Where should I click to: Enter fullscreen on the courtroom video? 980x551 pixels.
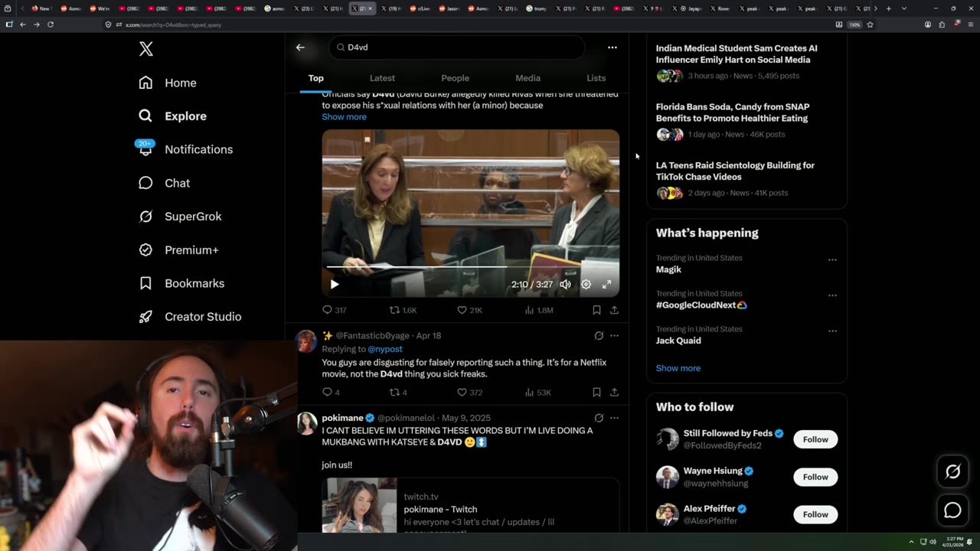(606, 285)
